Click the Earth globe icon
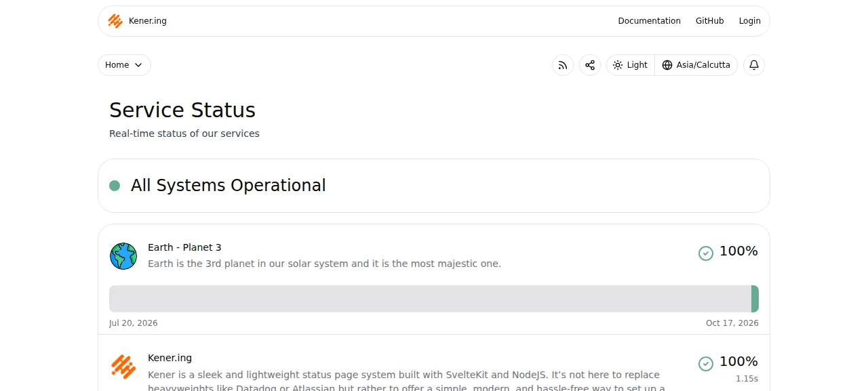 pos(123,256)
